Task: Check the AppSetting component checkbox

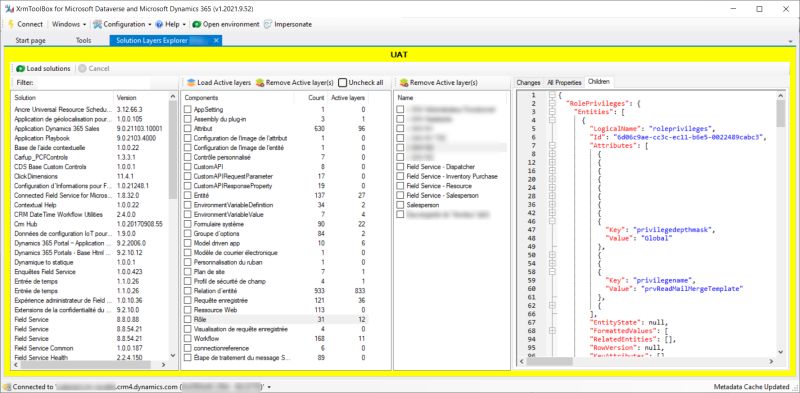Action: pos(188,109)
